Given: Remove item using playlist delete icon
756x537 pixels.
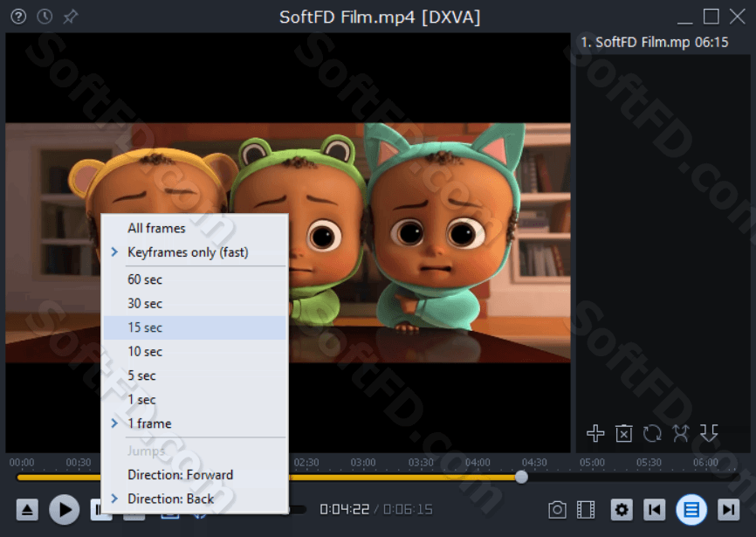Looking at the screenshot, I should click(624, 433).
